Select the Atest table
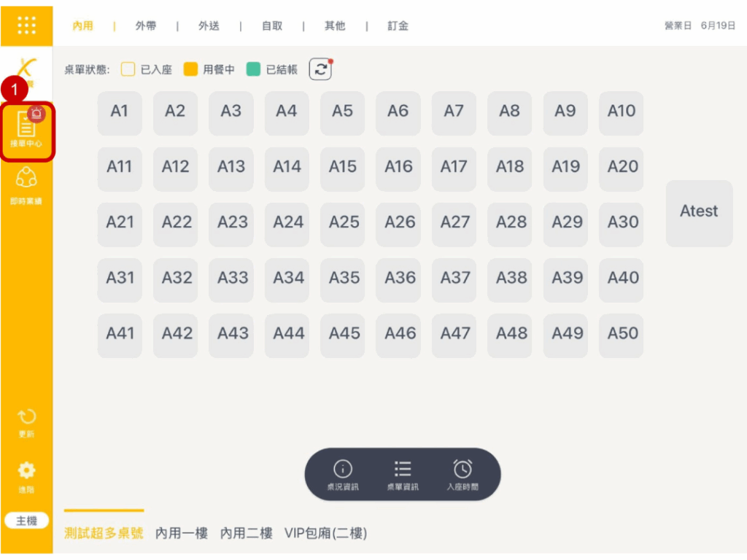This screenshot has width=747, height=560. click(x=699, y=211)
